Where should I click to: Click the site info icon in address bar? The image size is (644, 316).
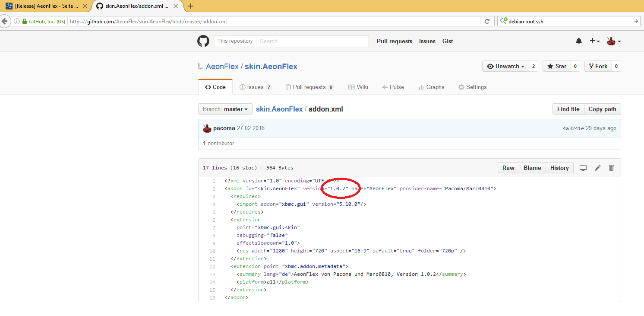17,21
